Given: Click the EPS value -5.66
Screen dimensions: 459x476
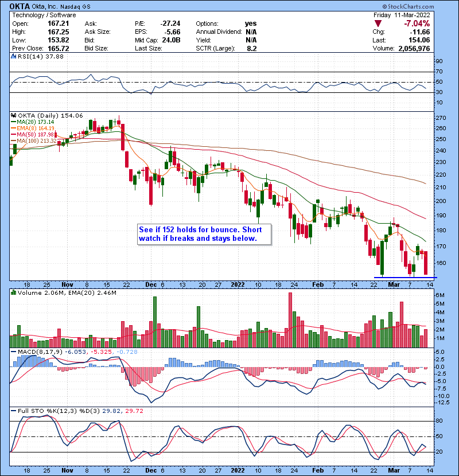Looking at the screenshot, I should coord(172,32).
